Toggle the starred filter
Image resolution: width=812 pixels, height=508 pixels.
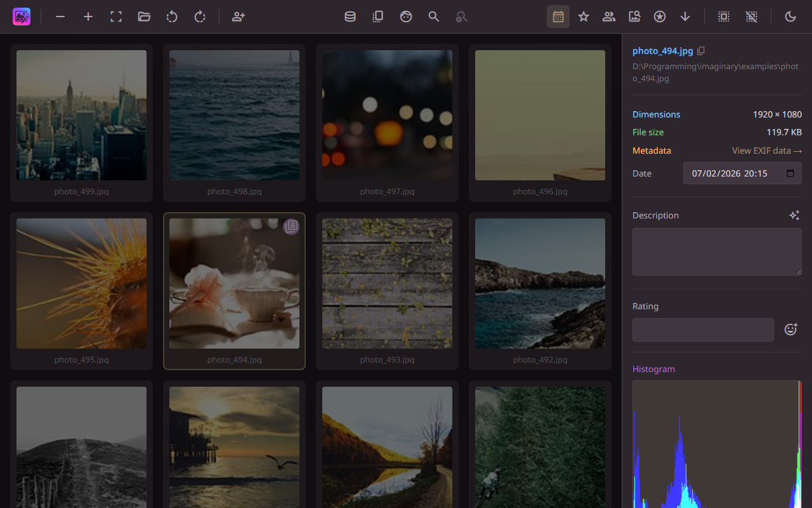point(583,17)
